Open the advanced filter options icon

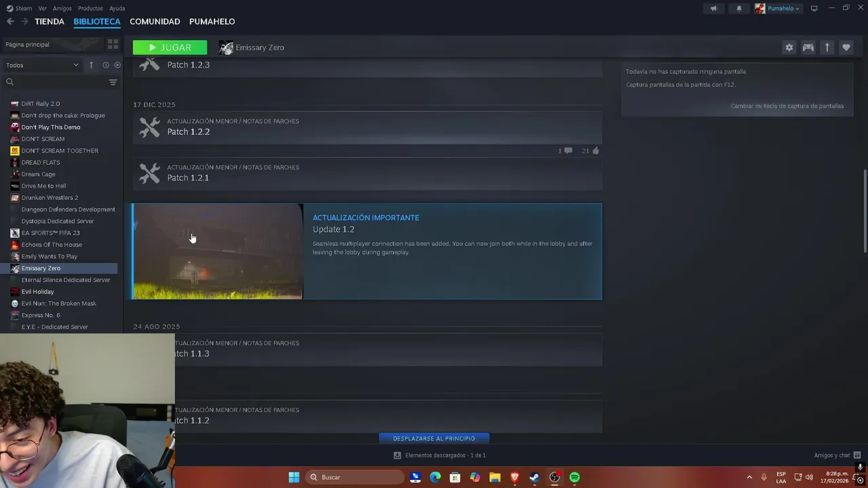coord(113,82)
